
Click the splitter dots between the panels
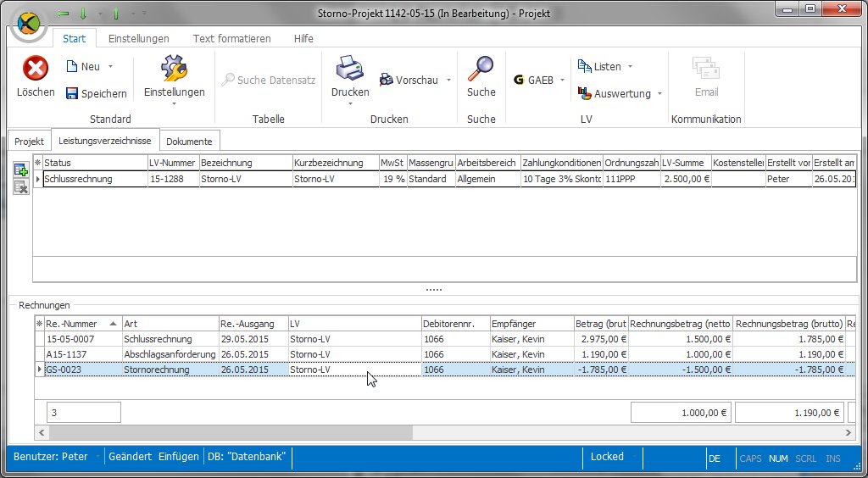pyautogui.click(x=433, y=289)
